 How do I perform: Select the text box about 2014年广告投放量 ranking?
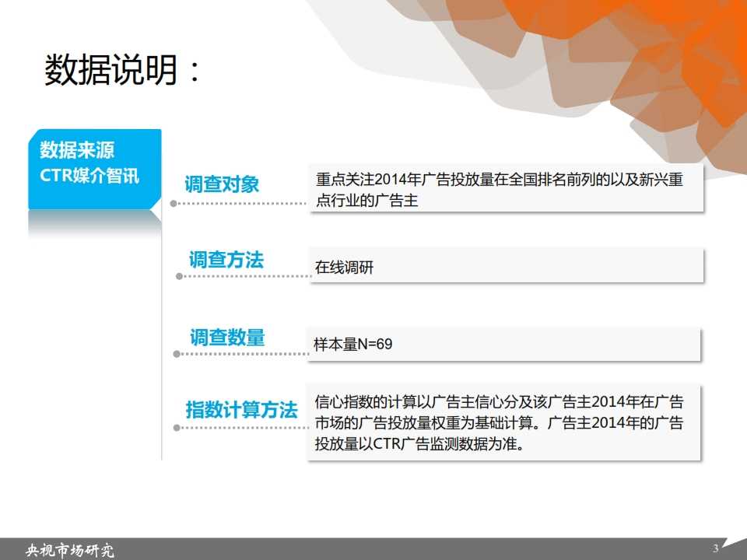click(x=505, y=189)
